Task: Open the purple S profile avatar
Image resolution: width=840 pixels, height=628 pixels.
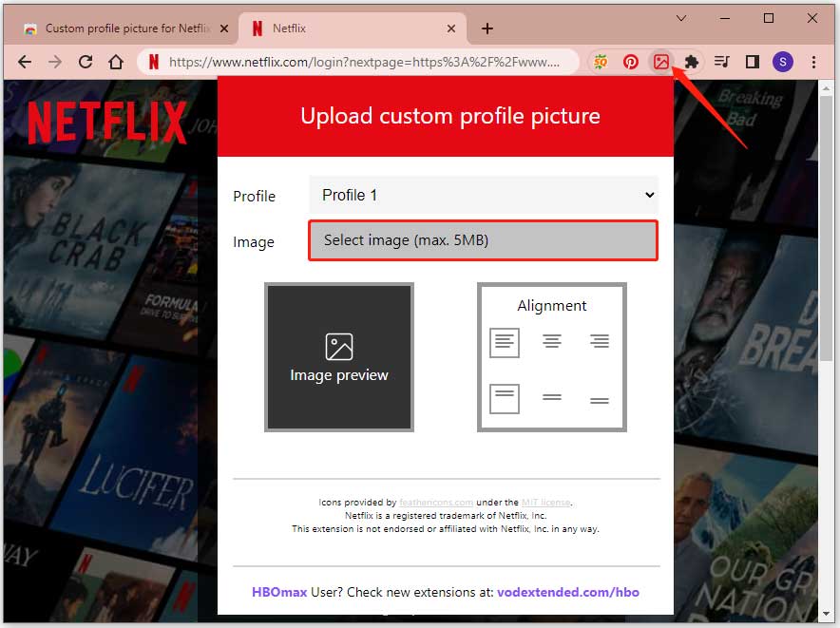Action: coord(783,62)
